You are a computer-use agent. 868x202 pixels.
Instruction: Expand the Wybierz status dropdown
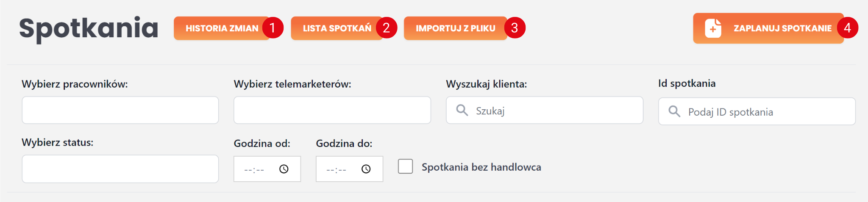[x=120, y=169]
